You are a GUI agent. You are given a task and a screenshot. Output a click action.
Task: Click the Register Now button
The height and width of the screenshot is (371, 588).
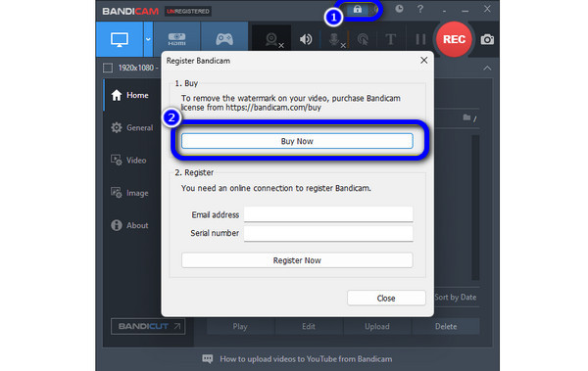click(x=297, y=260)
